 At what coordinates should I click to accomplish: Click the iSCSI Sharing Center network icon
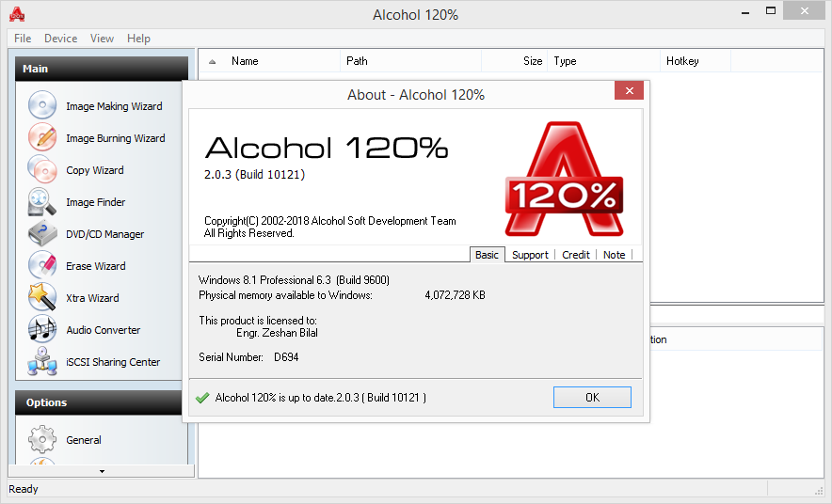(42, 361)
